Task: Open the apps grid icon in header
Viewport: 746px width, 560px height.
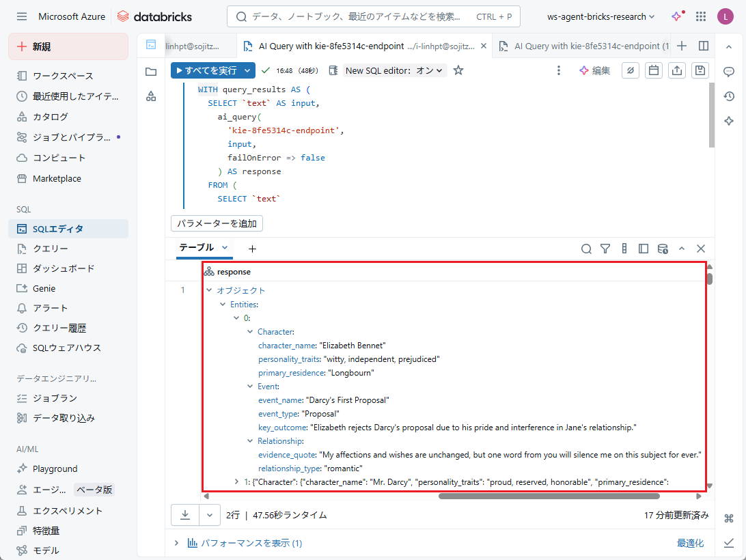Action: click(701, 16)
